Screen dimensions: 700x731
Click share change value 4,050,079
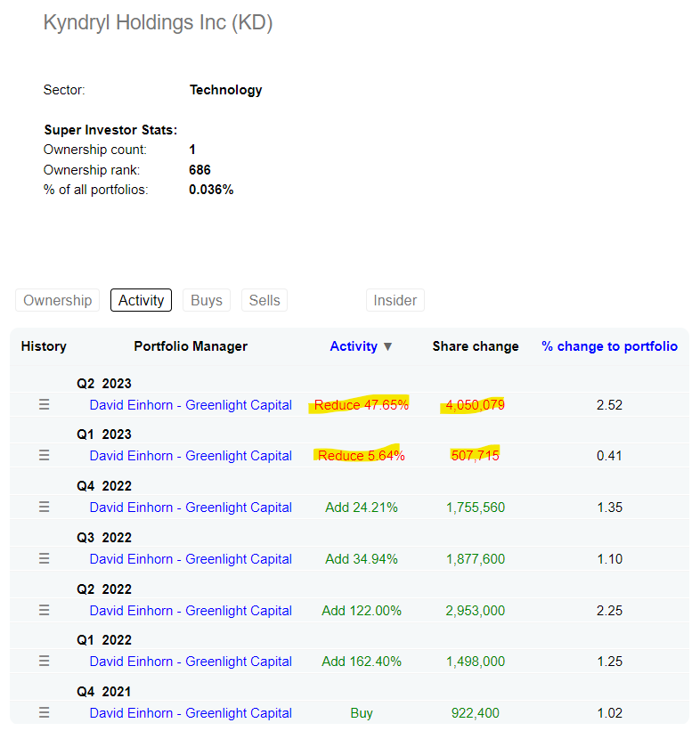click(476, 404)
